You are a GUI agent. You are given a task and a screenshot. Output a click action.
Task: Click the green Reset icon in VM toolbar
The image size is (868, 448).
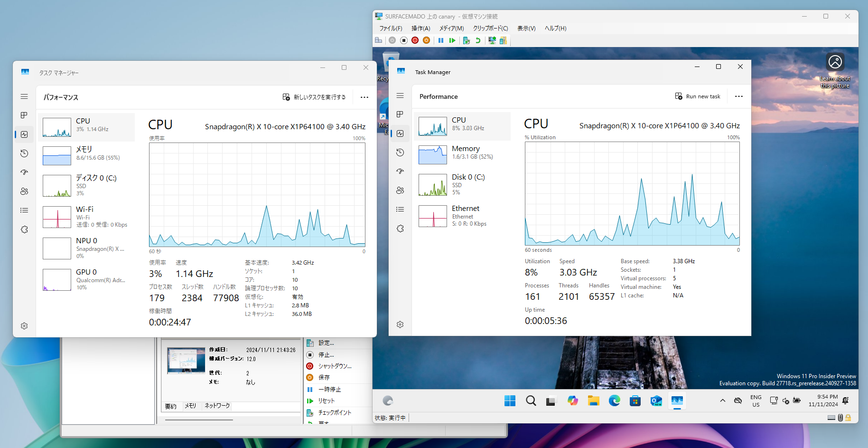pos(452,40)
